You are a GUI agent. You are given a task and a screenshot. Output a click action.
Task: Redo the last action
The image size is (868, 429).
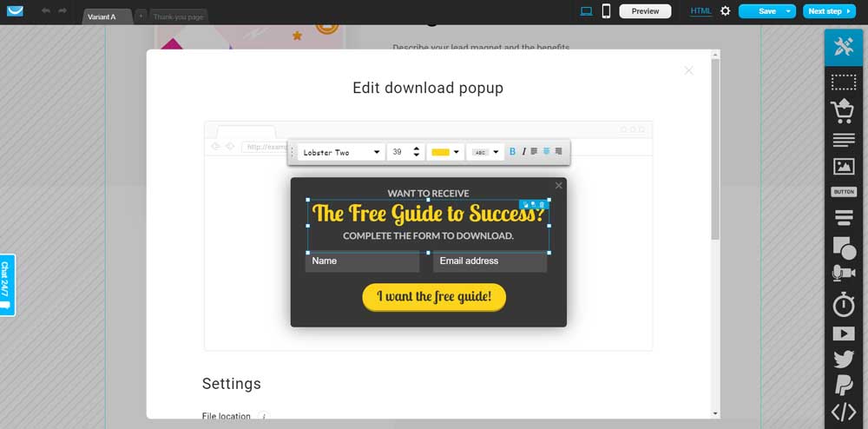62,10
